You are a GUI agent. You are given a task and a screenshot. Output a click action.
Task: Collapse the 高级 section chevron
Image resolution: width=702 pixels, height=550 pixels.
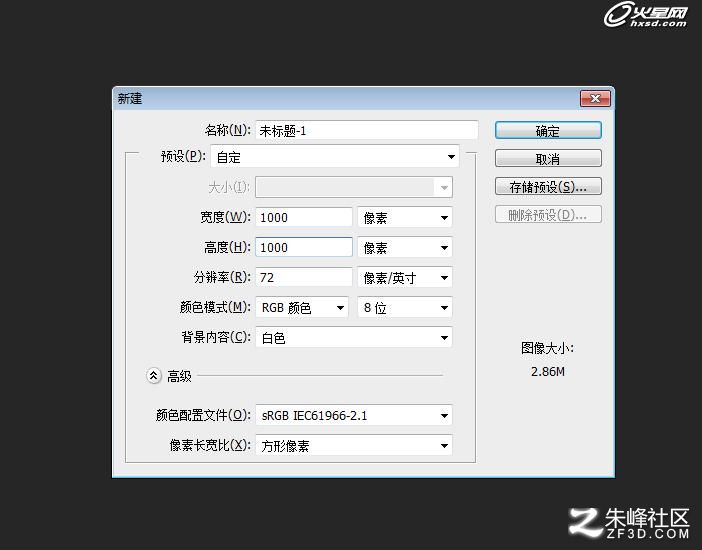click(x=154, y=376)
